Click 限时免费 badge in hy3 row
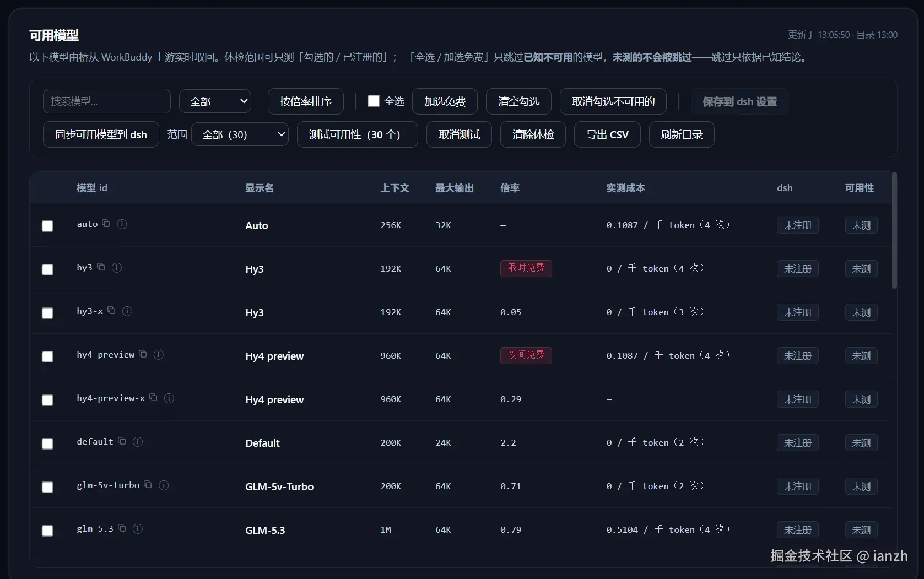The image size is (924, 579). point(526,268)
